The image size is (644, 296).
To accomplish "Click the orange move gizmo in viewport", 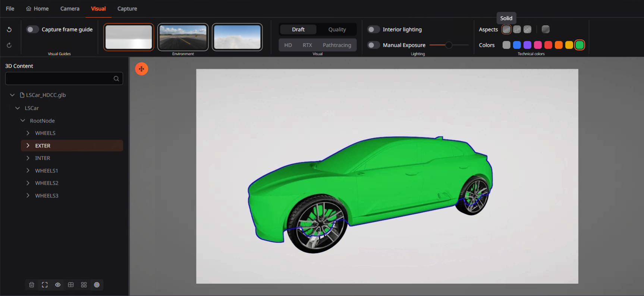I will 141,69.
